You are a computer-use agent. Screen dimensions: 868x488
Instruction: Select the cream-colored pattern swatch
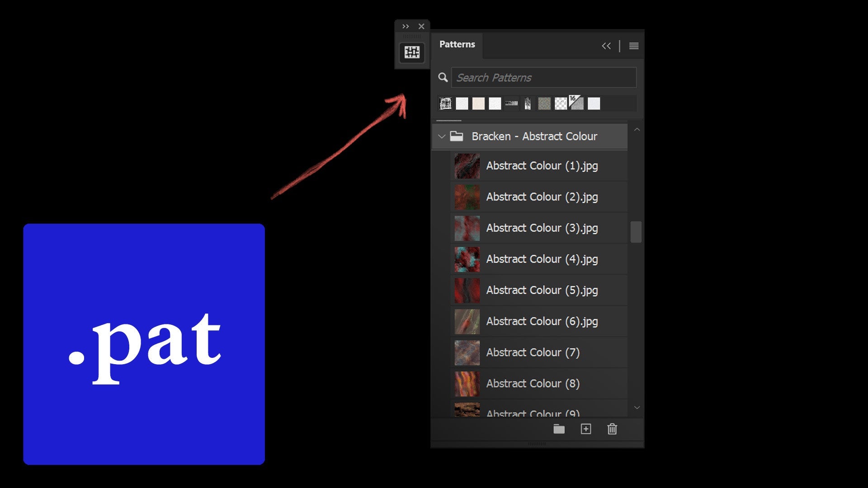click(477, 103)
